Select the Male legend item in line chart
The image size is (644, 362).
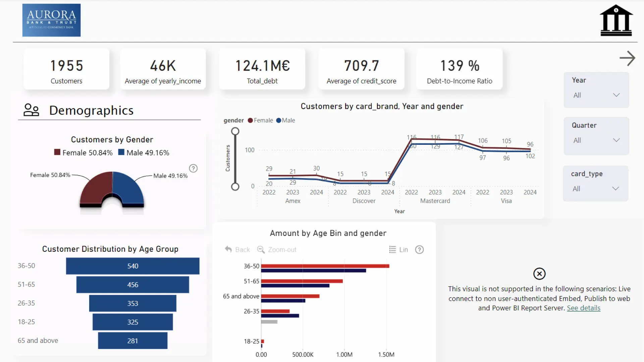[x=285, y=120]
